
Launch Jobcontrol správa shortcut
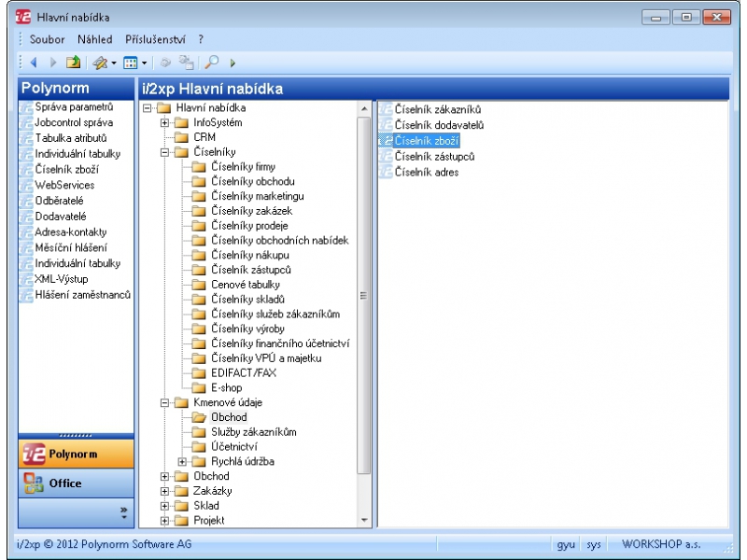coord(74,122)
